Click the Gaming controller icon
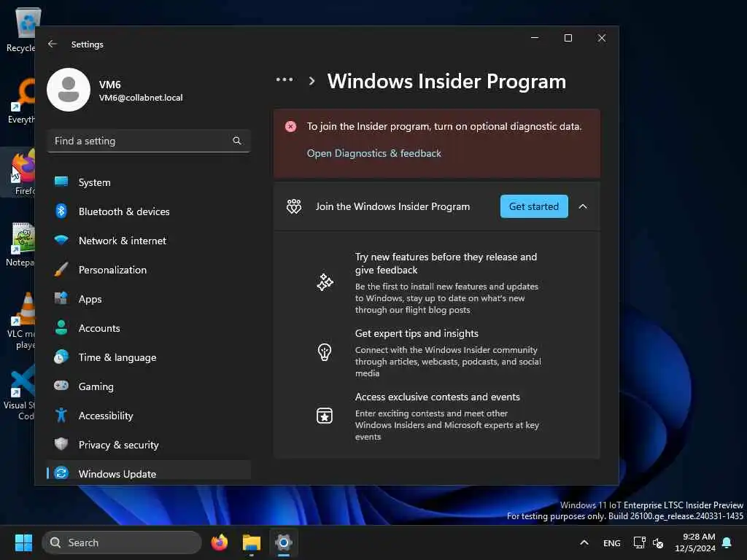Viewport: 747px width, 560px height. click(x=61, y=386)
